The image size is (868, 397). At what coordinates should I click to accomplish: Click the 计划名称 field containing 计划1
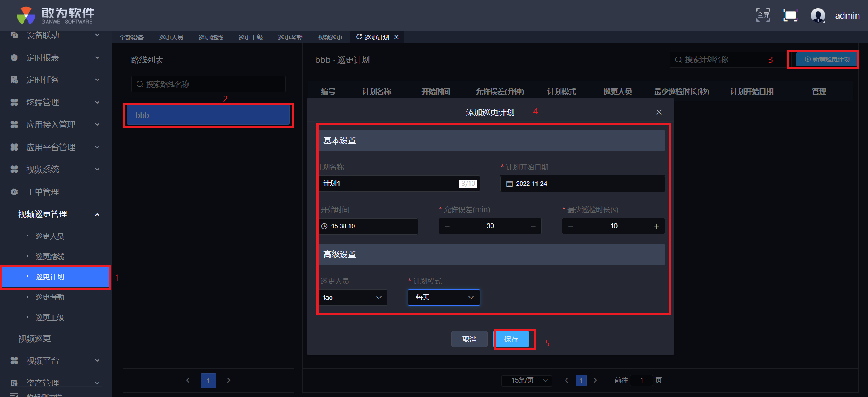tap(398, 184)
